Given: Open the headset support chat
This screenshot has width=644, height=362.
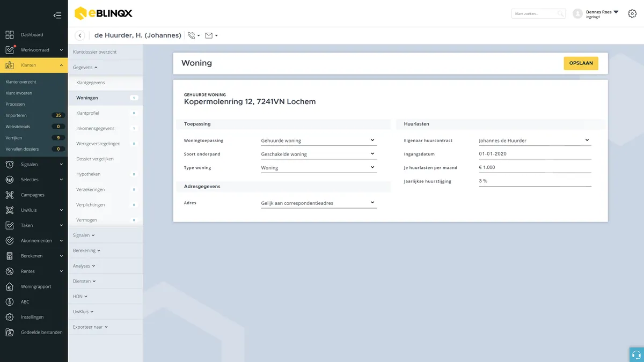Looking at the screenshot, I should [636, 354].
